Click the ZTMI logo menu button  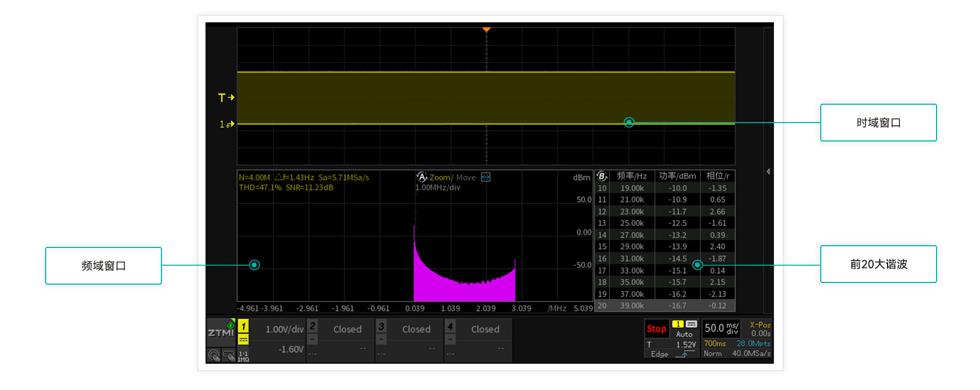(x=221, y=333)
